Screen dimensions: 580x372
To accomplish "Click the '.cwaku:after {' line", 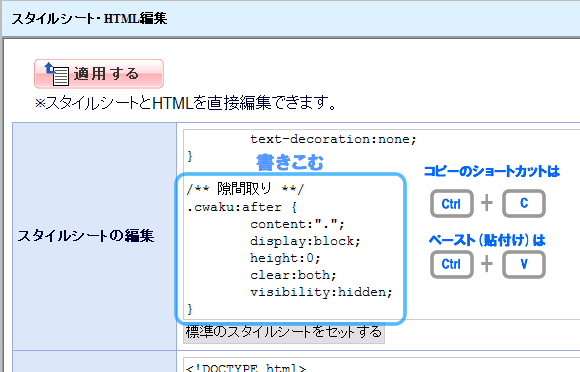I will pos(242,207).
